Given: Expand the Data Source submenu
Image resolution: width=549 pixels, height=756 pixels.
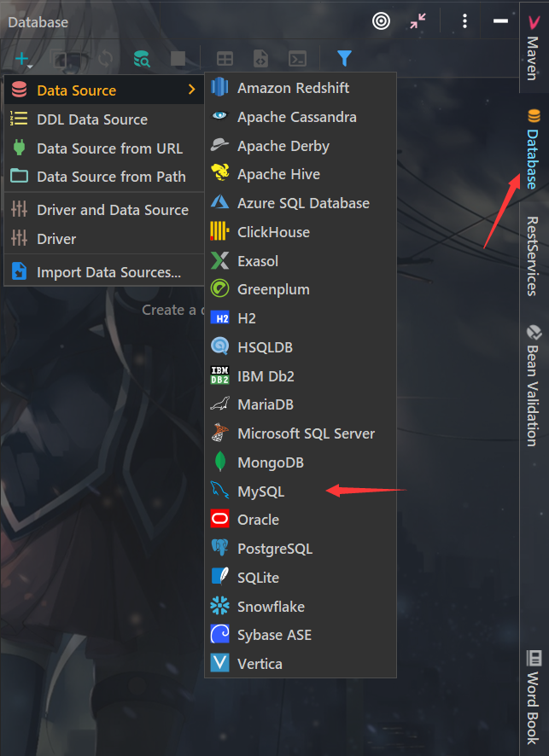Looking at the screenshot, I should pos(103,90).
